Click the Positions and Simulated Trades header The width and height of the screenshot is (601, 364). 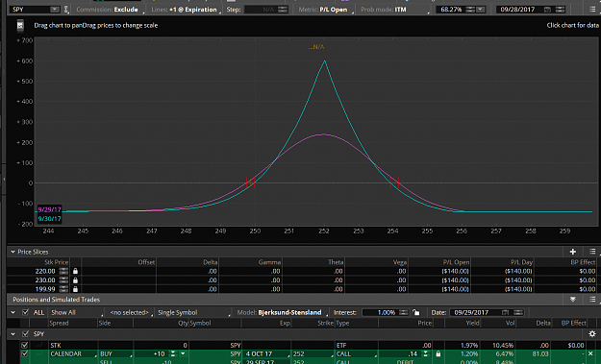click(56, 300)
